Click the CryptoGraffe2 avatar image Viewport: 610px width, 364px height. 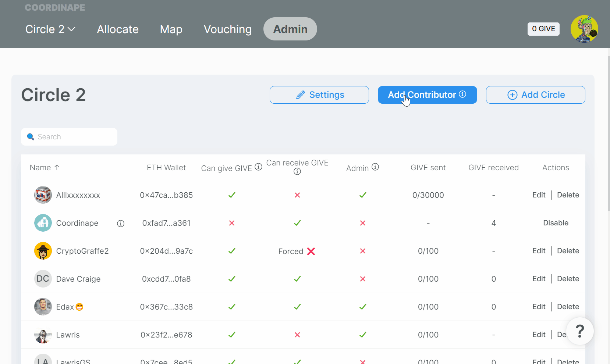pyautogui.click(x=43, y=251)
